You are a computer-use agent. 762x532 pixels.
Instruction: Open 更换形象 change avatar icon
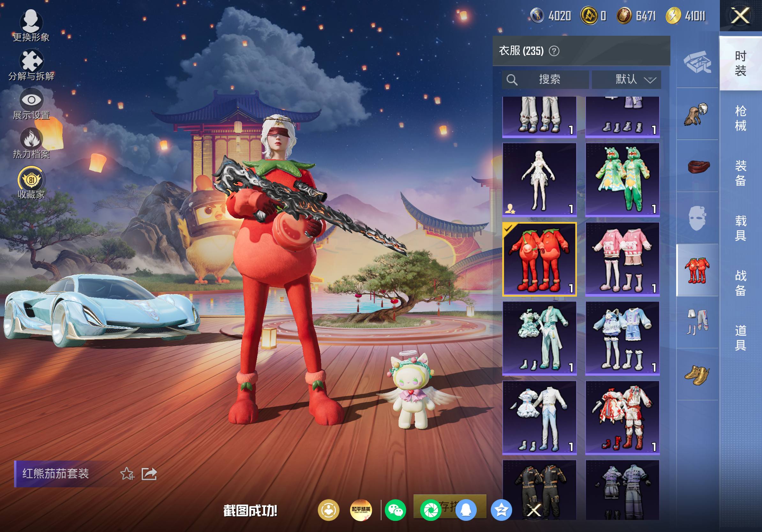(31, 25)
